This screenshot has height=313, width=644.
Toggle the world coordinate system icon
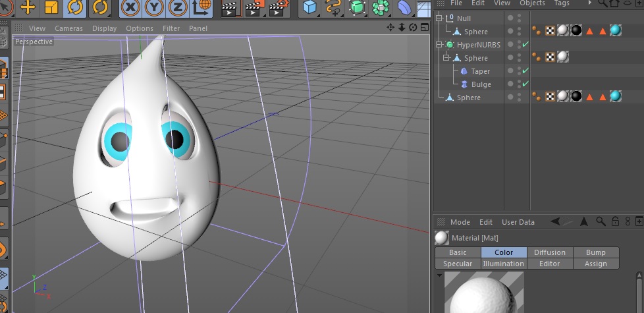click(x=202, y=7)
